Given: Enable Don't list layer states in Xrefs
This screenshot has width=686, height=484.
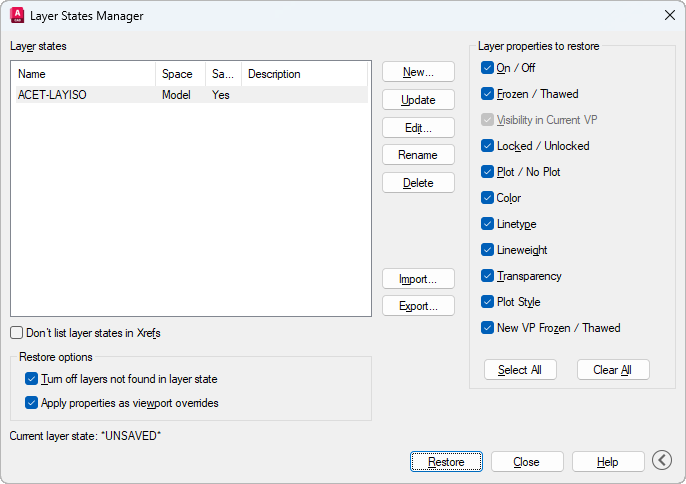Looking at the screenshot, I should tap(17, 333).
